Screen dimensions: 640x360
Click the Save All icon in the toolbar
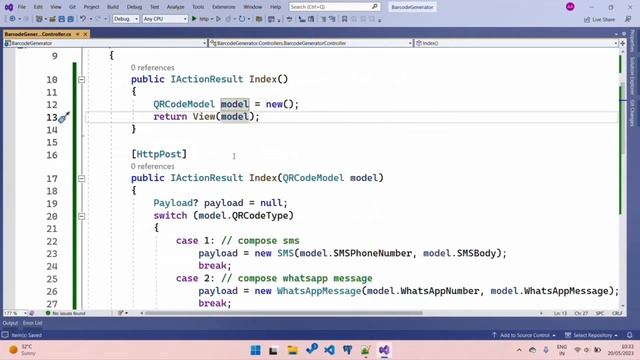point(71,19)
